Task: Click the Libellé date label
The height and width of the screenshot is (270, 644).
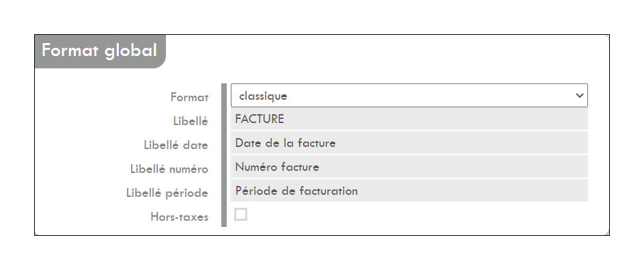Action: click(x=176, y=145)
